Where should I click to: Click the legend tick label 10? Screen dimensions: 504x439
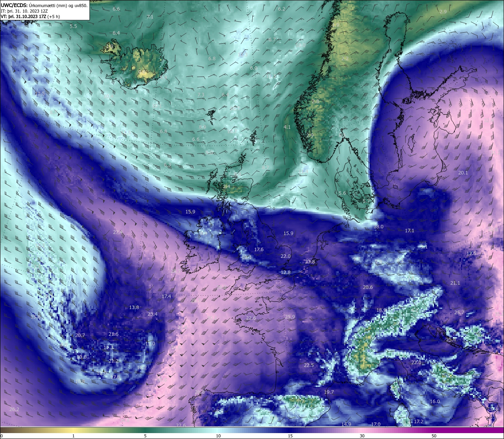coord(218,436)
